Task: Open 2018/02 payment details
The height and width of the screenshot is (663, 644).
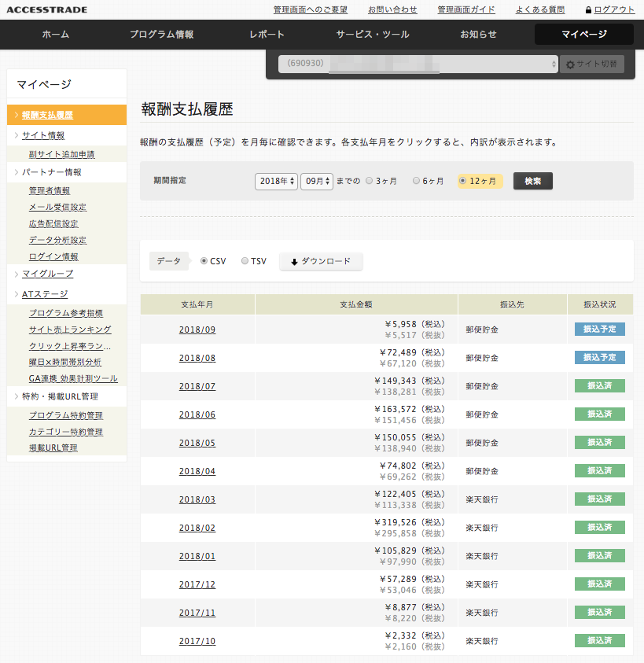Action: pos(197,528)
